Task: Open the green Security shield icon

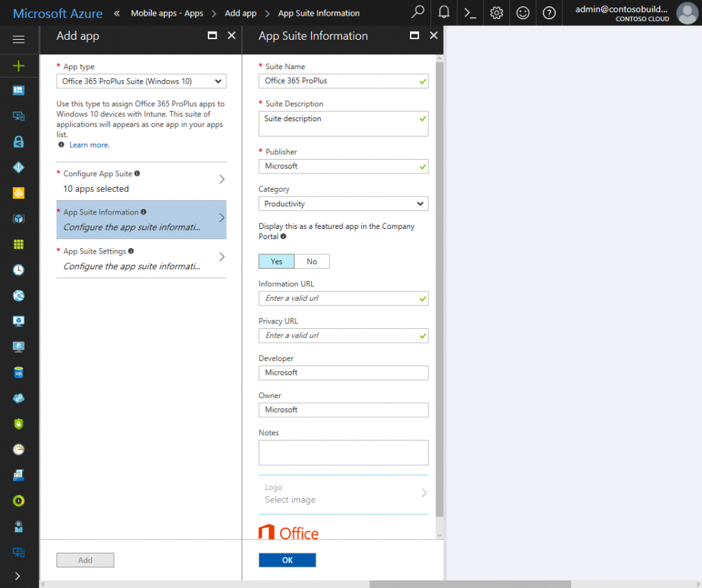Action: 19,424
